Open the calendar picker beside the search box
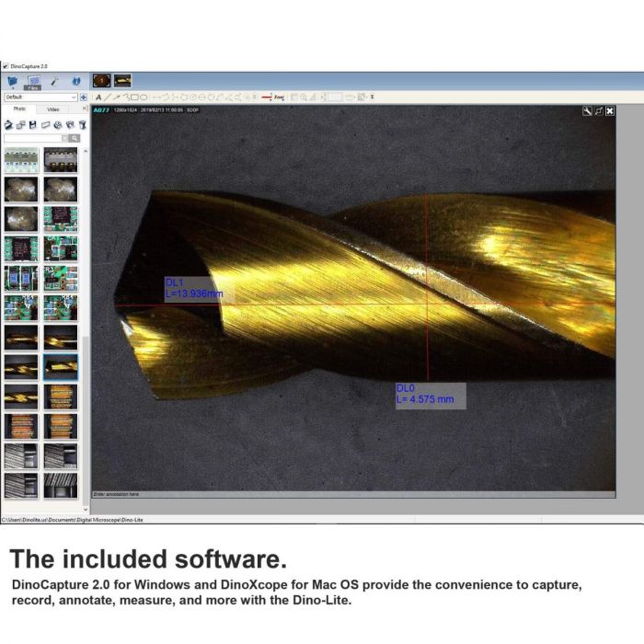This screenshot has width=644, height=644. coord(64,138)
